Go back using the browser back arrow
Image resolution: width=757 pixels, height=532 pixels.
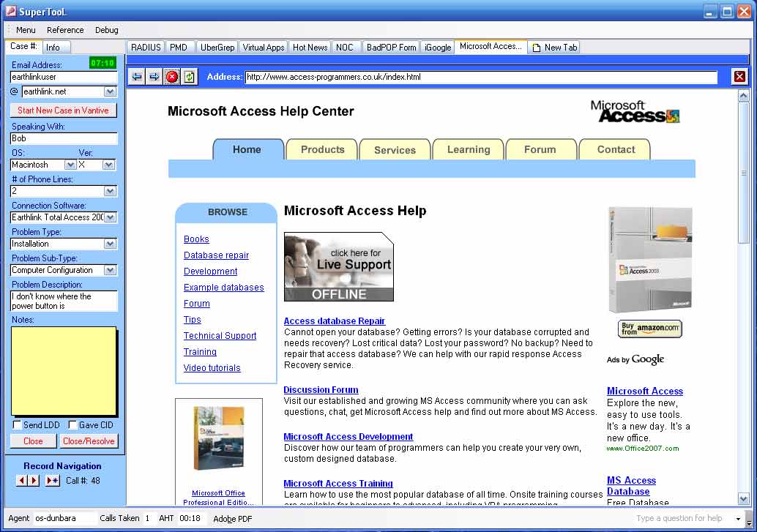coord(137,77)
